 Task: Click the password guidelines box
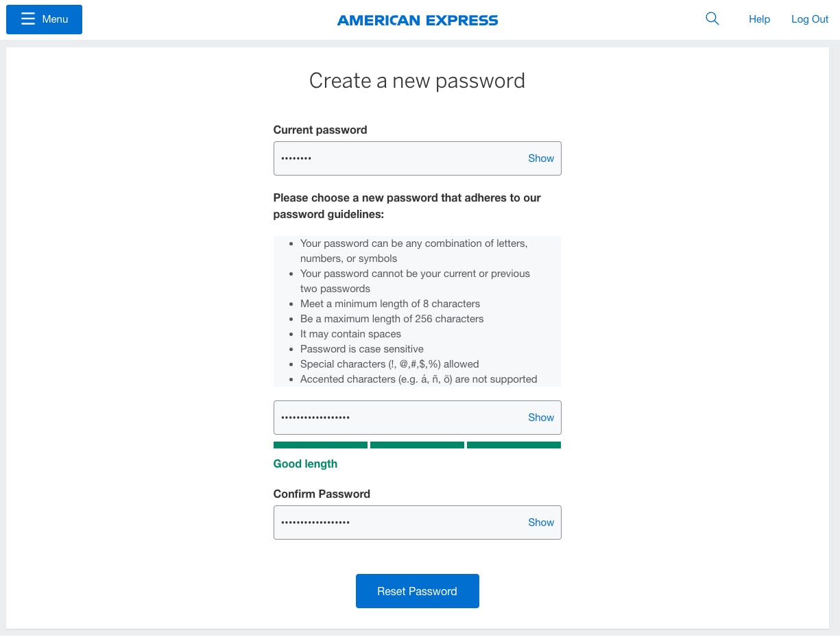coord(417,311)
